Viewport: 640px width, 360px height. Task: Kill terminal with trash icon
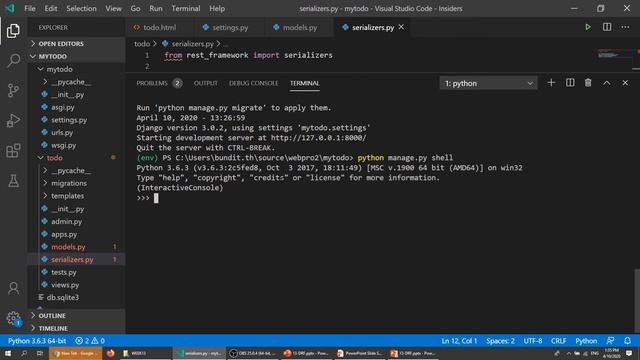point(588,83)
